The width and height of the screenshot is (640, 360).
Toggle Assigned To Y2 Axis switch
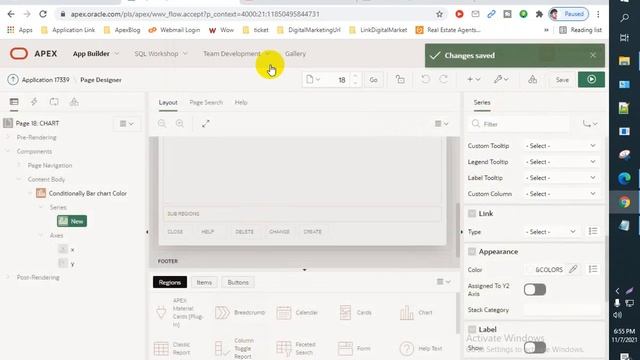535,289
